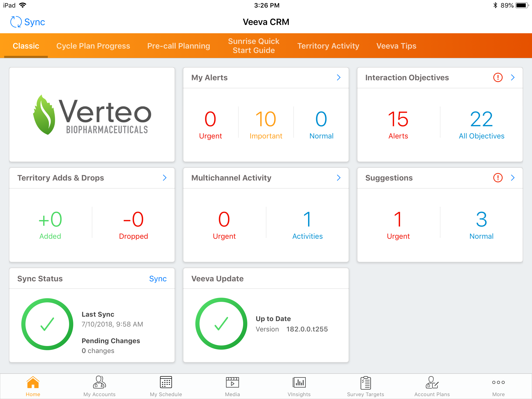This screenshot has height=399, width=532.
Task: Click Sync link in Sync Status card
Action: (x=158, y=278)
